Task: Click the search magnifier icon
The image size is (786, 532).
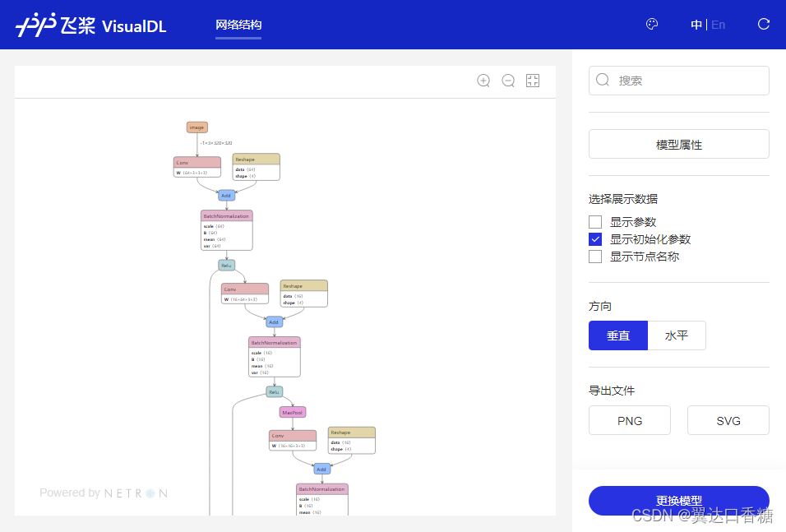Action: click(603, 80)
